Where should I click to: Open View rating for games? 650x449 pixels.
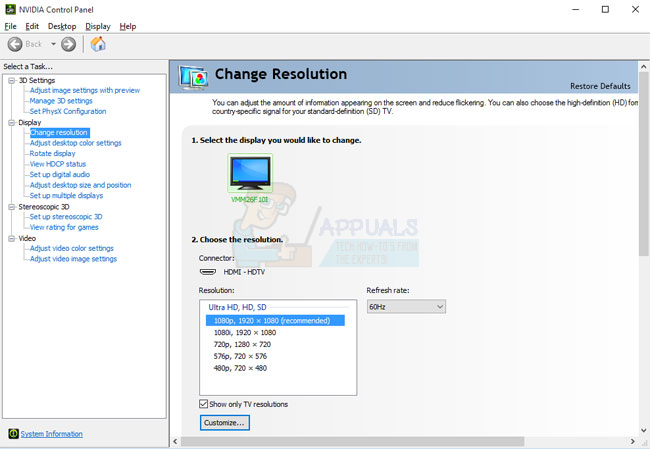[x=64, y=227]
